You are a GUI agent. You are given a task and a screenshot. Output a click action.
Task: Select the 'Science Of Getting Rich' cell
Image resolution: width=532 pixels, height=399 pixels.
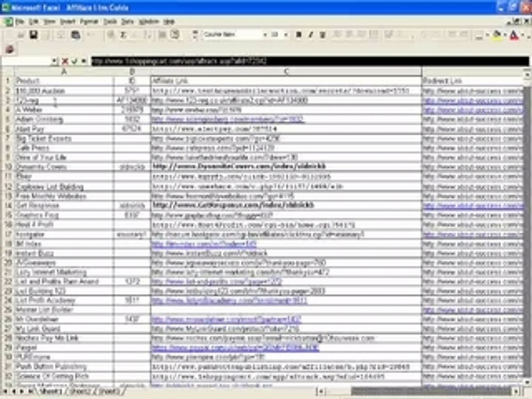(x=64, y=376)
